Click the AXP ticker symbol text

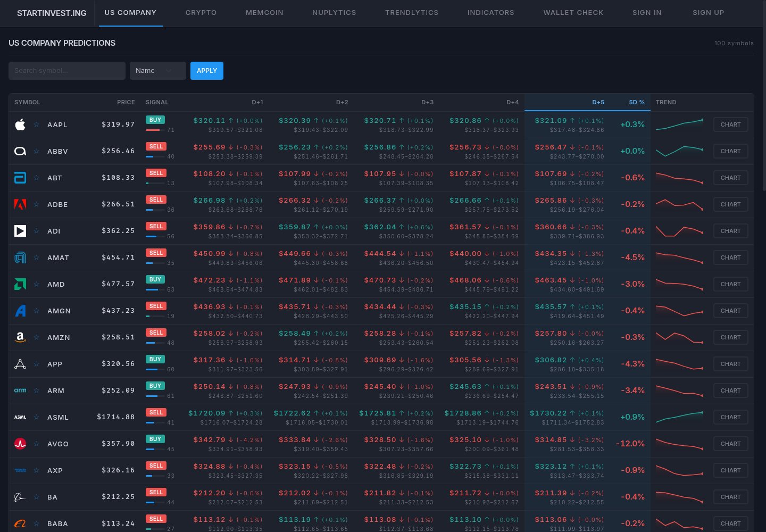pos(55,470)
